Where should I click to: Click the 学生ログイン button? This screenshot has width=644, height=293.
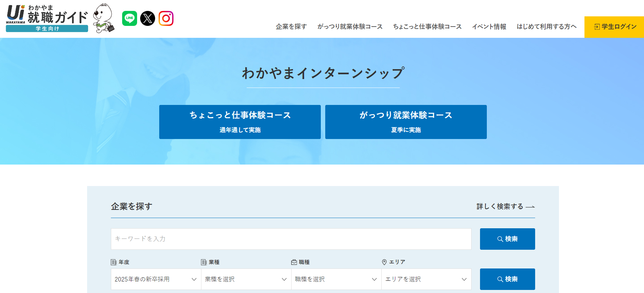614,27
